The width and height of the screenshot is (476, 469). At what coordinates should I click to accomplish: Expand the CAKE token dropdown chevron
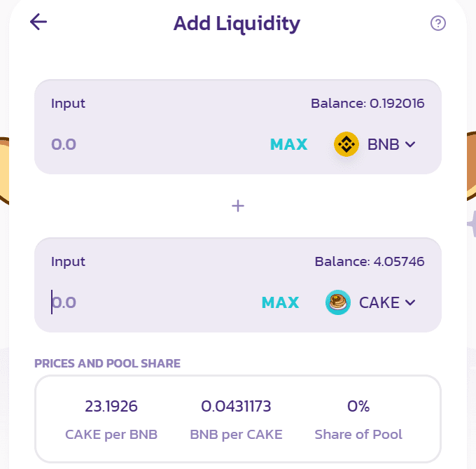410,302
